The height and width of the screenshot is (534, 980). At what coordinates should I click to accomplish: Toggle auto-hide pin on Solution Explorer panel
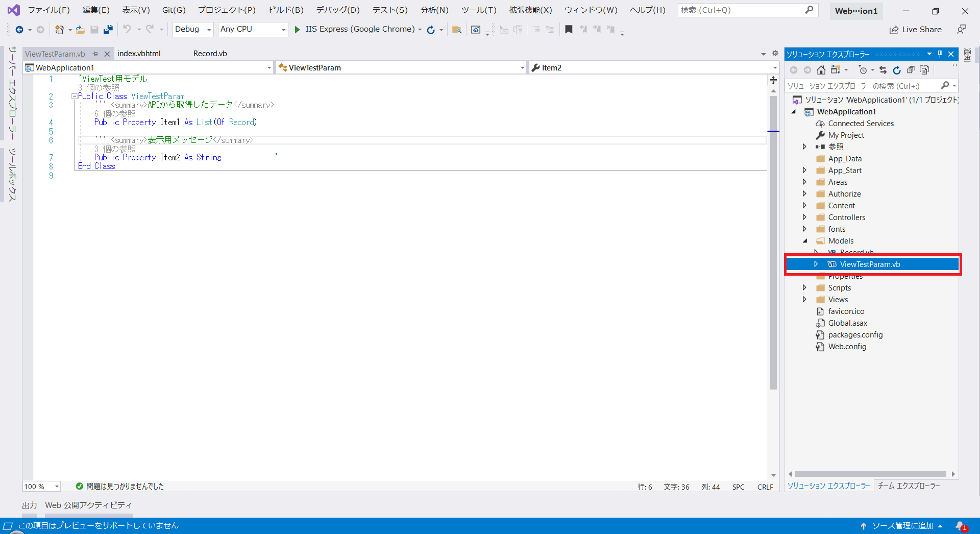940,54
